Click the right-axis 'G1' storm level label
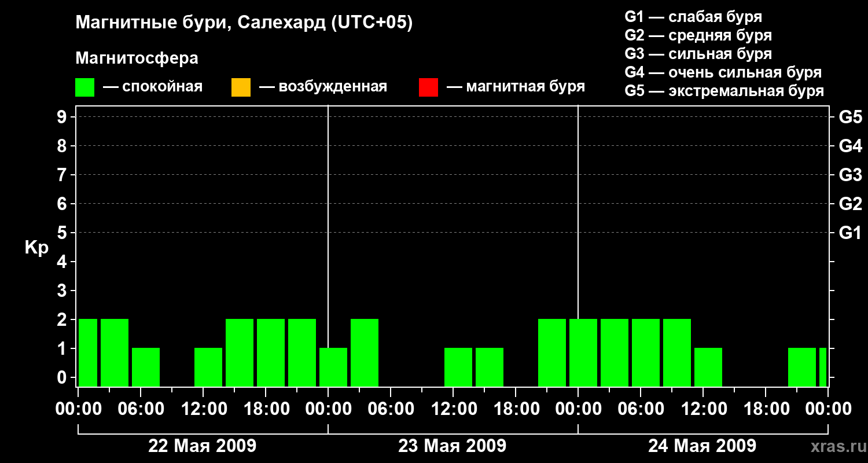The height and width of the screenshot is (463, 868). [851, 233]
